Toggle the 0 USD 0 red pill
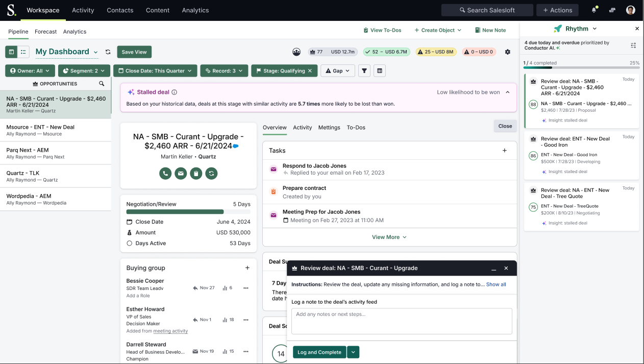This screenshot has width=644, height=364. tap(479, 52)
